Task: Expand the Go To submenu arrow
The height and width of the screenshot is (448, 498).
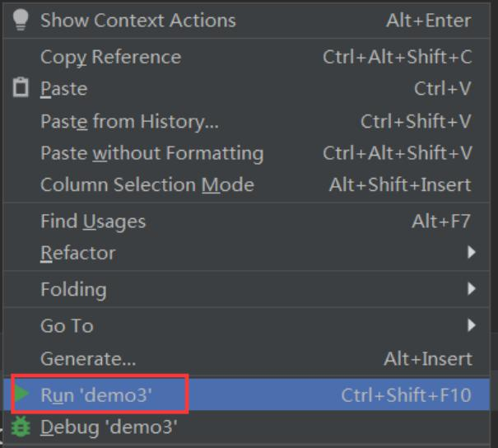Action: point(472,325)
